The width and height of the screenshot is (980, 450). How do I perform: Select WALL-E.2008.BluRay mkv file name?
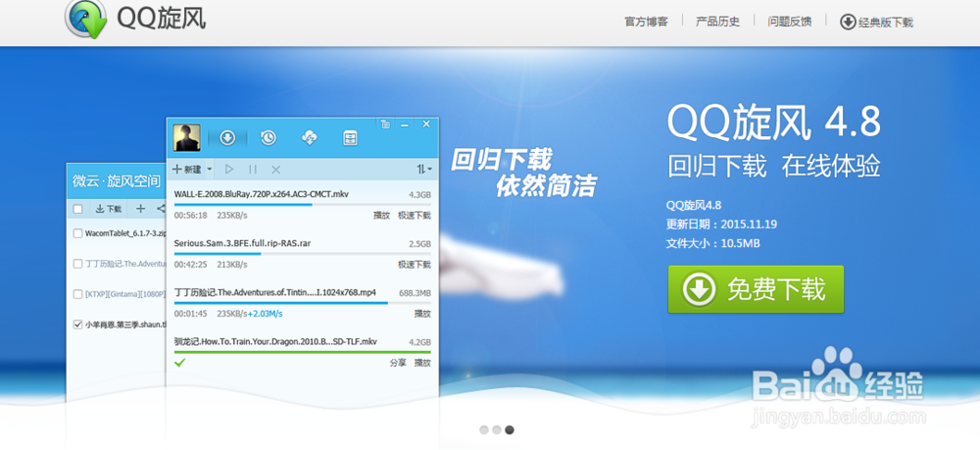(262, 194)
